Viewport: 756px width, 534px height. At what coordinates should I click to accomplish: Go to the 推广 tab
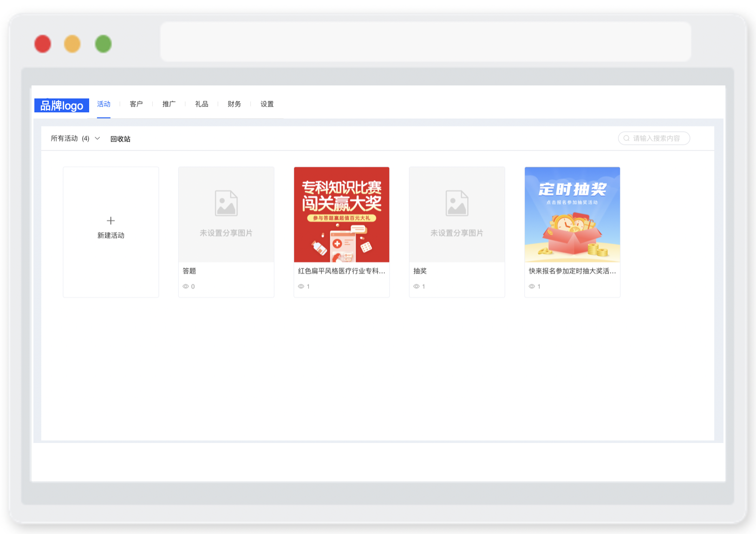tap(169, 104)
